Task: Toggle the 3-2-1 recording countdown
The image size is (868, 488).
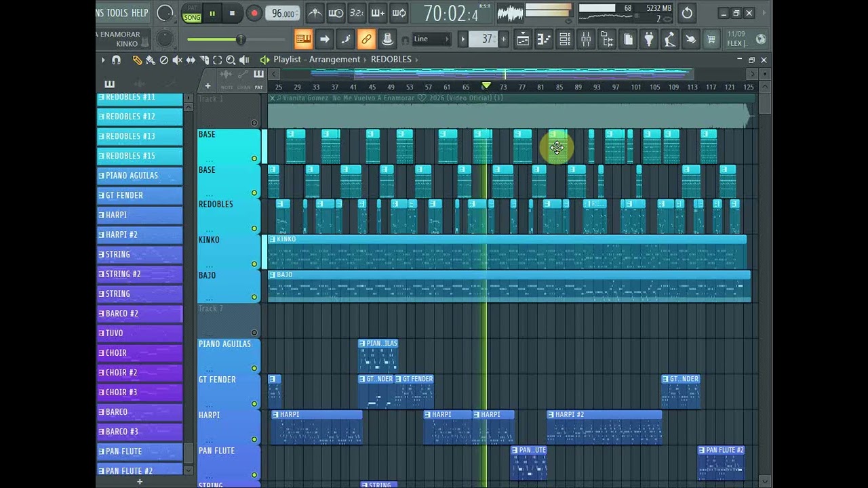Action: 357,13
